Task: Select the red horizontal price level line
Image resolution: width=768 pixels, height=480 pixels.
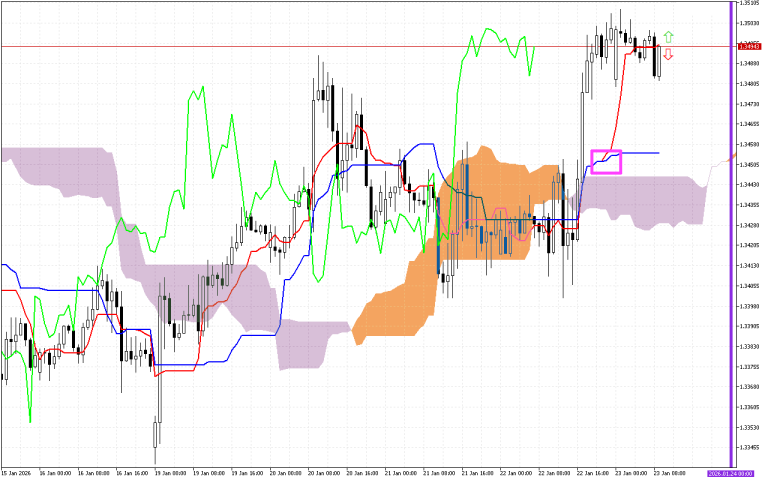Action: point(368,47)
